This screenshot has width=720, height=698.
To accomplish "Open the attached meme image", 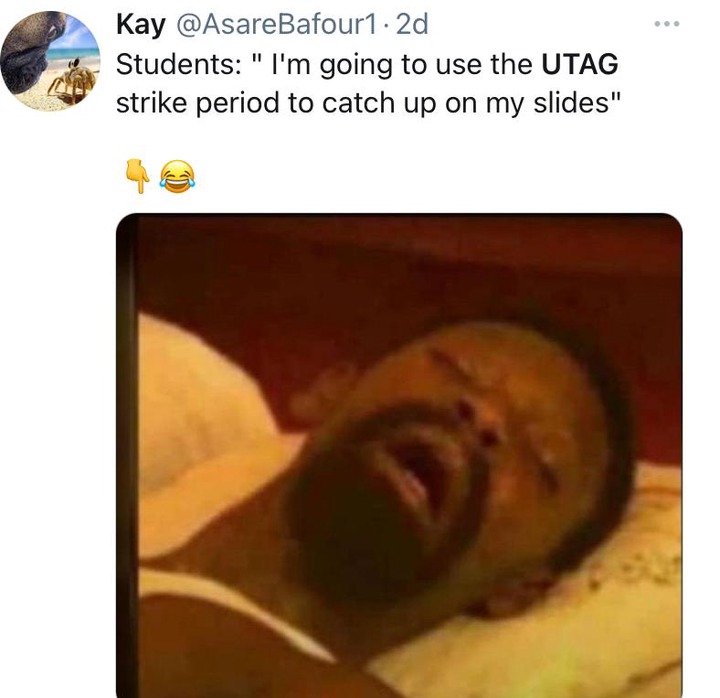I will [x=399, y=456].
